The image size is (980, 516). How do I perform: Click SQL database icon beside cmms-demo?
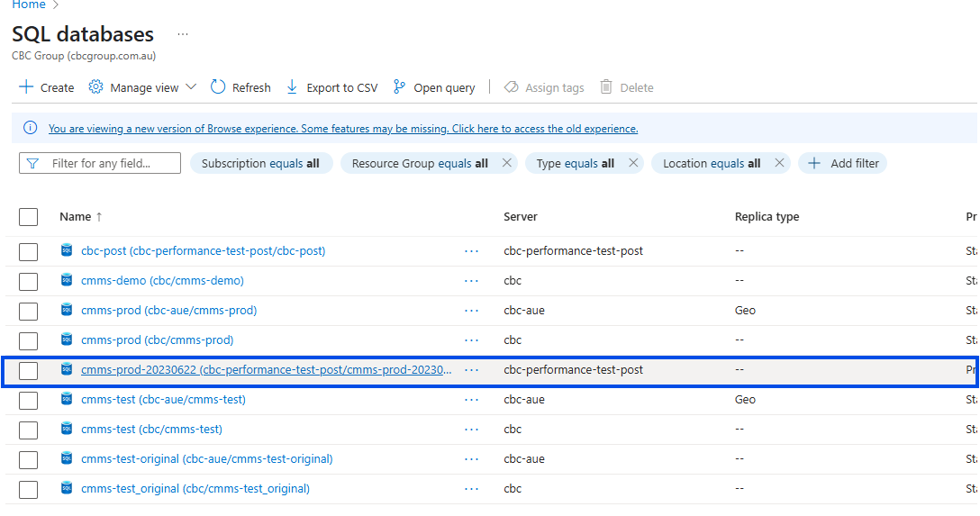point(67,280)
